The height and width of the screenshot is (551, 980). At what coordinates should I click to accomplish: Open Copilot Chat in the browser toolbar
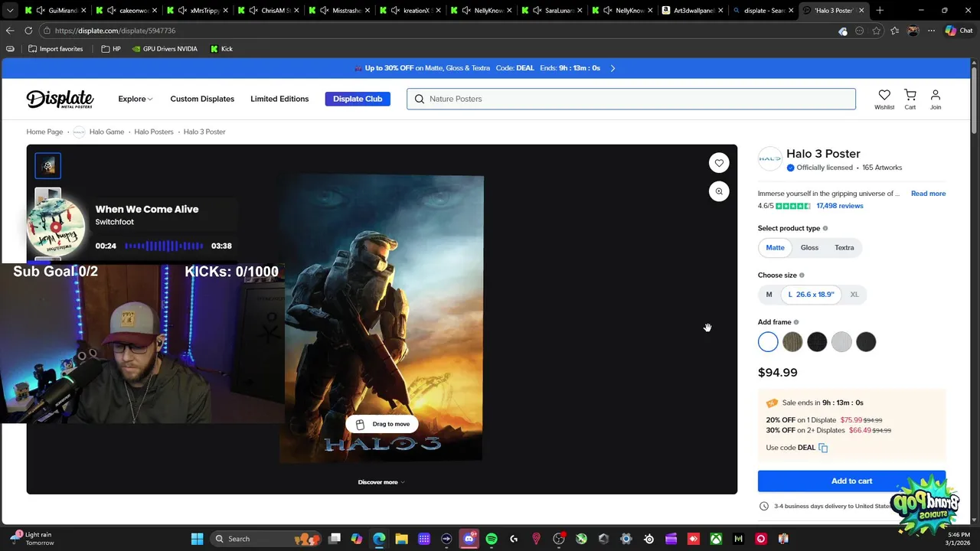tap(960, 31)
